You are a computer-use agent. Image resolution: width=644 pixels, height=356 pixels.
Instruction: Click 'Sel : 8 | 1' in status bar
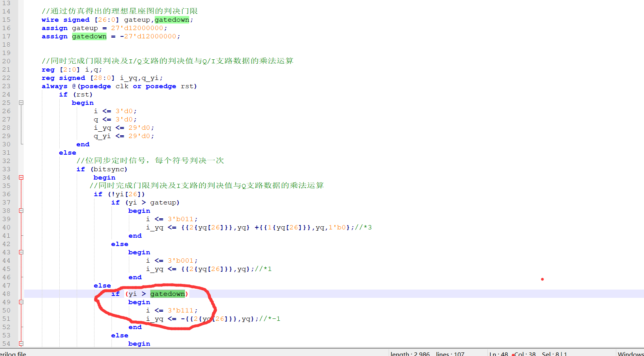pyautogui.click(x=554, y=354)
